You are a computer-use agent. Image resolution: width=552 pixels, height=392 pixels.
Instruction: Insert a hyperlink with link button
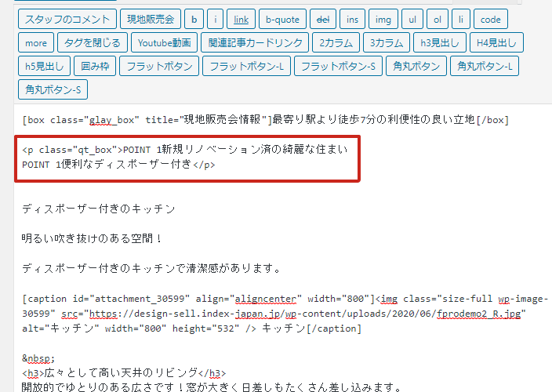(241, 19)
